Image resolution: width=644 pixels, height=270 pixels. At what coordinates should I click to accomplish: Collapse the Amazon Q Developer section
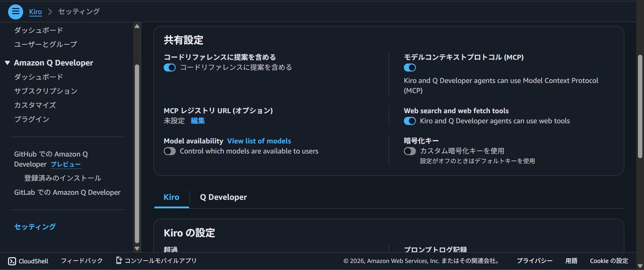7,63
